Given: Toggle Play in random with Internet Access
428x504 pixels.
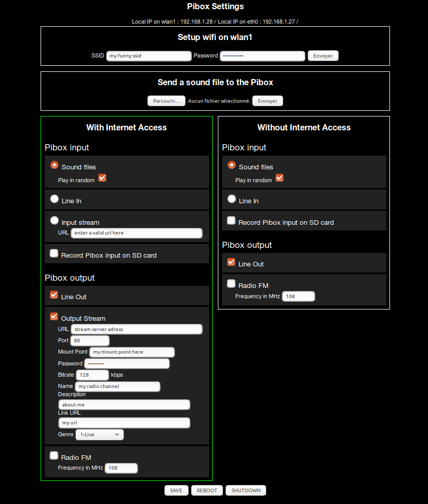Looking at the screenshot, I should point(102,178).
